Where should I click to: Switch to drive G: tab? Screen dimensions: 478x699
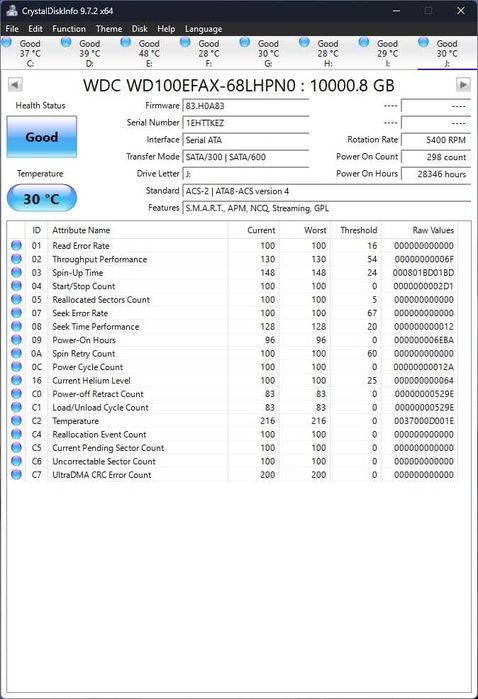(268, 53)
